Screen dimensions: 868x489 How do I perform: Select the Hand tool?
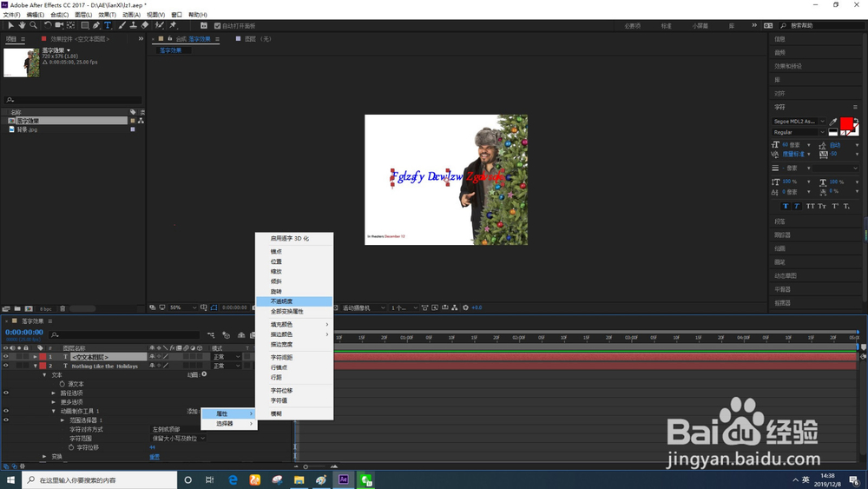(22, 25)
